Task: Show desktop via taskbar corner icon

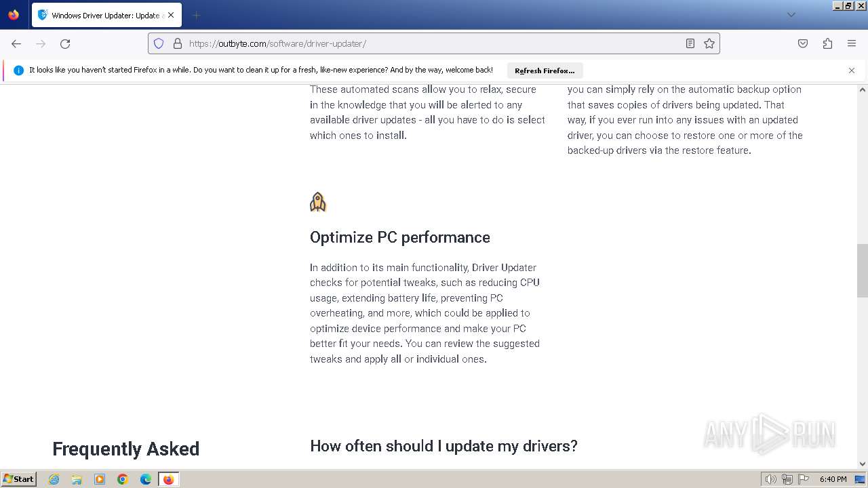Action: pos(861,479)
